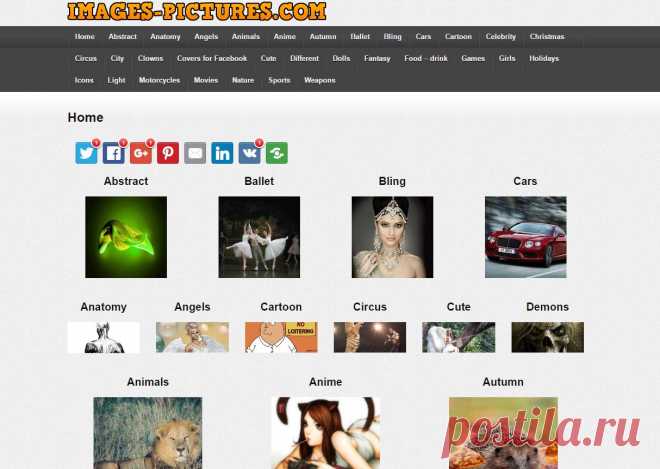
Task: Open the Cute category thumbnail
Action: (x=459, y=337)
